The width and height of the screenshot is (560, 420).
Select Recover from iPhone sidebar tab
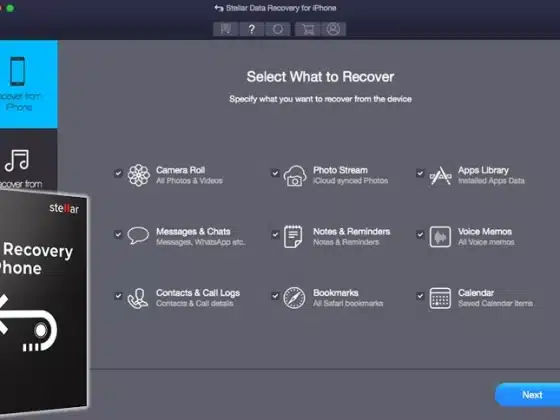[x=29, y=84]
